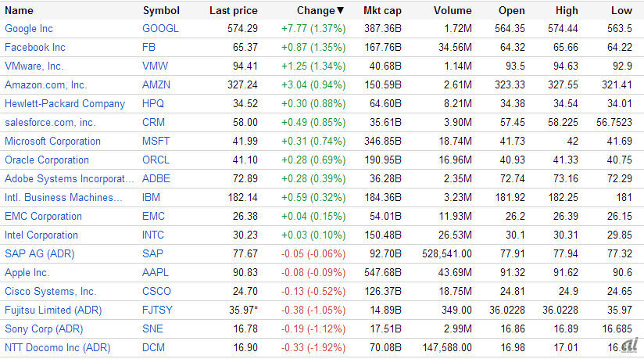Click the CRM ticker symbol
The width and height of the screenshot is (644, 359).
tap(155, 123)
